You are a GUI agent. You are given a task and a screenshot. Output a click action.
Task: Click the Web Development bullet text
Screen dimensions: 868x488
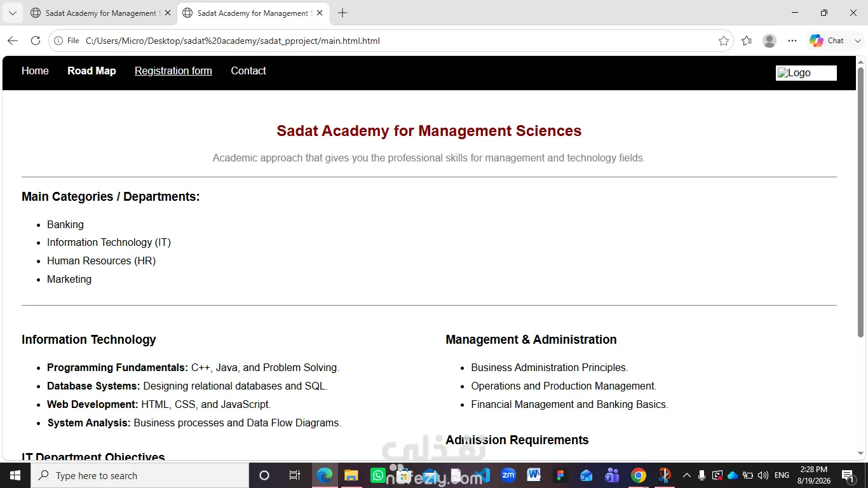pos(159,404)
